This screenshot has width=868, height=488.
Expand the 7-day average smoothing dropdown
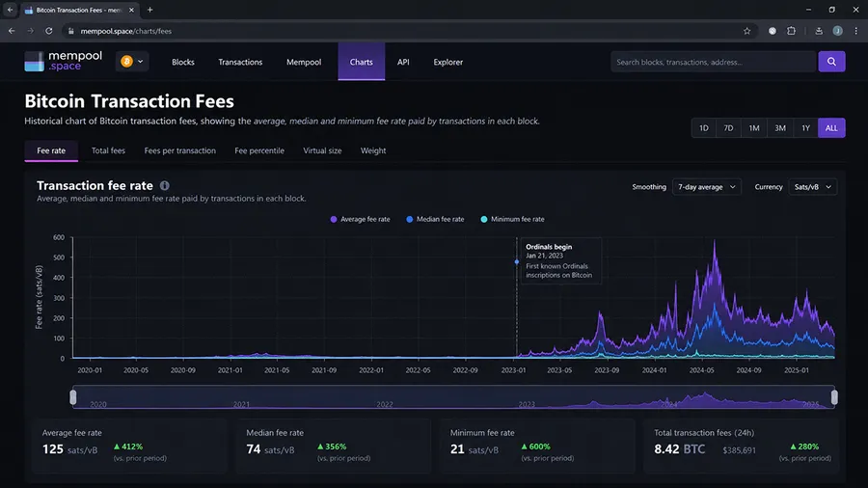706,187
